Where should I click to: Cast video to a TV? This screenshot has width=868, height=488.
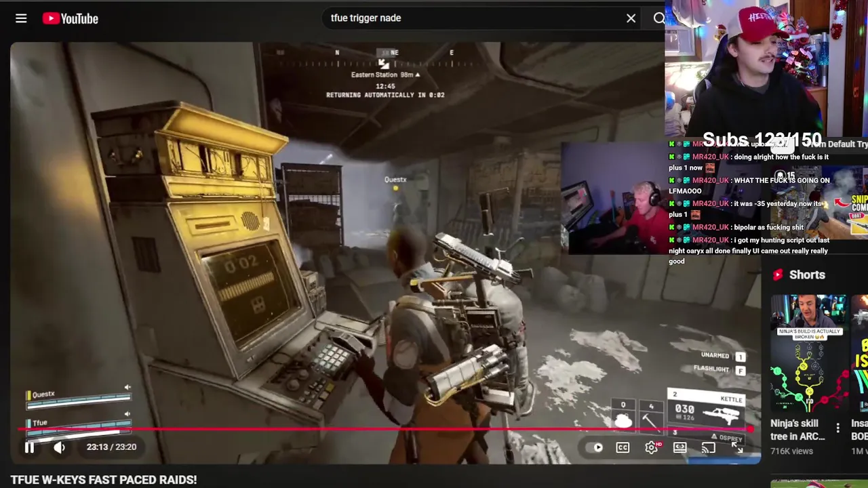[708, 447]
